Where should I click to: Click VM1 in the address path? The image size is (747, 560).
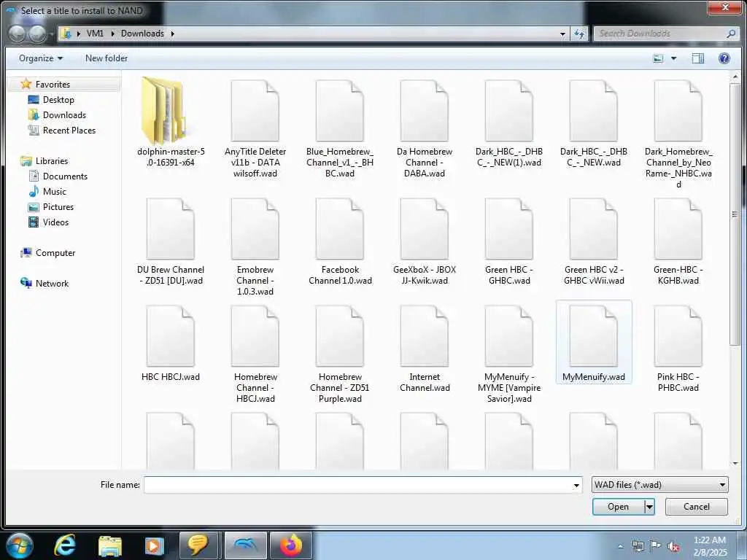click(95, 34)
